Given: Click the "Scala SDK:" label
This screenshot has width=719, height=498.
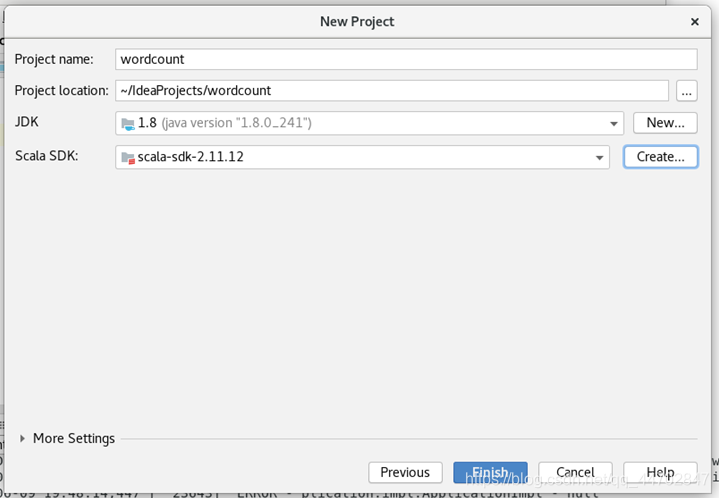Looking at the screenshot, I should (47, 156).
